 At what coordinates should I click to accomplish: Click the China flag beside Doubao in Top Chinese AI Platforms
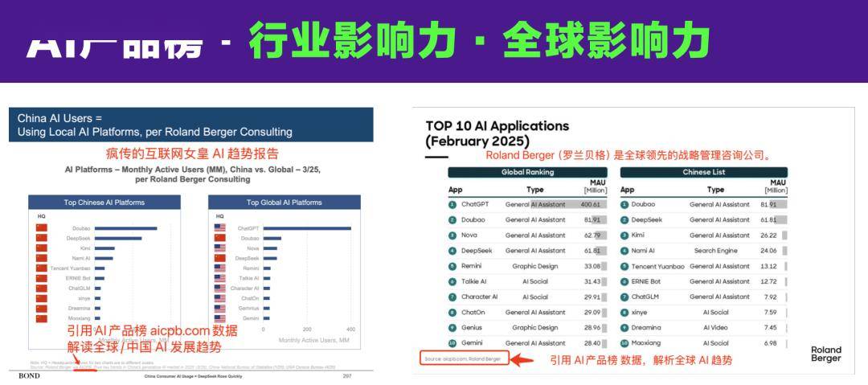pyautogui.click(x=42, y=228)
